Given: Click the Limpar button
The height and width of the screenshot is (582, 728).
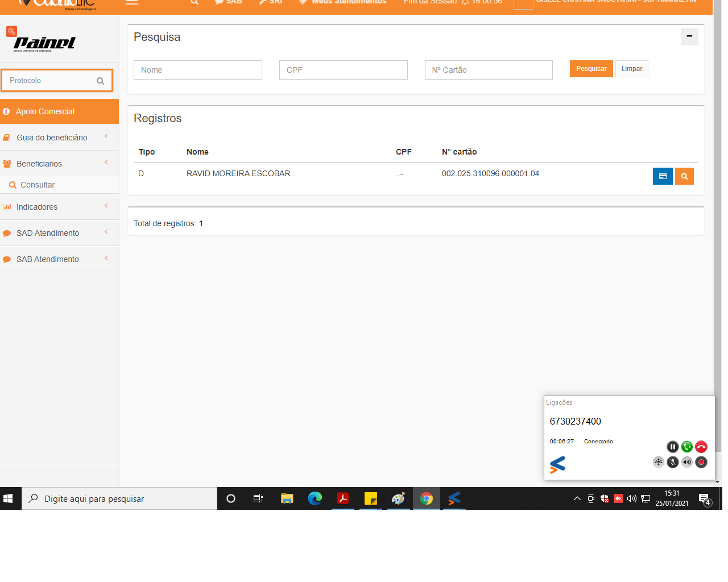Looking at the screenshot, I should pos(631,69).
